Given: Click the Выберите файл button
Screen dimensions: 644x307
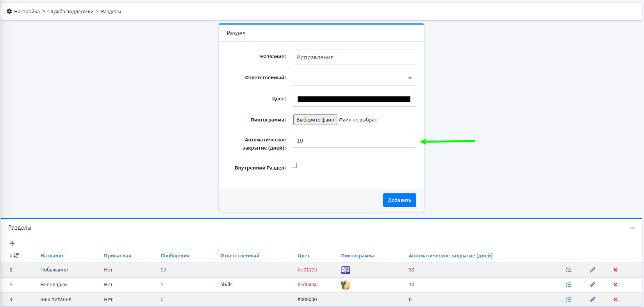Looking at the screenshot, I should click(315, 120).
